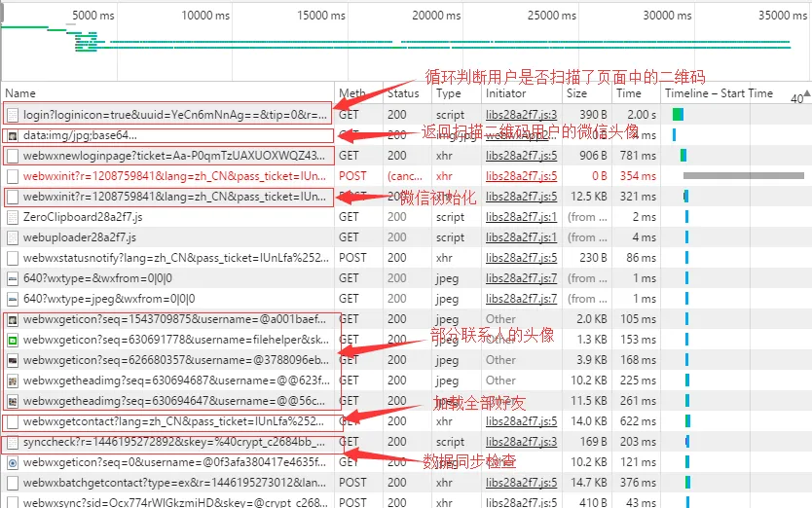
Task: Open Timeline – Start Time column options
Action: pyautogui.click(x=719, y=93)
